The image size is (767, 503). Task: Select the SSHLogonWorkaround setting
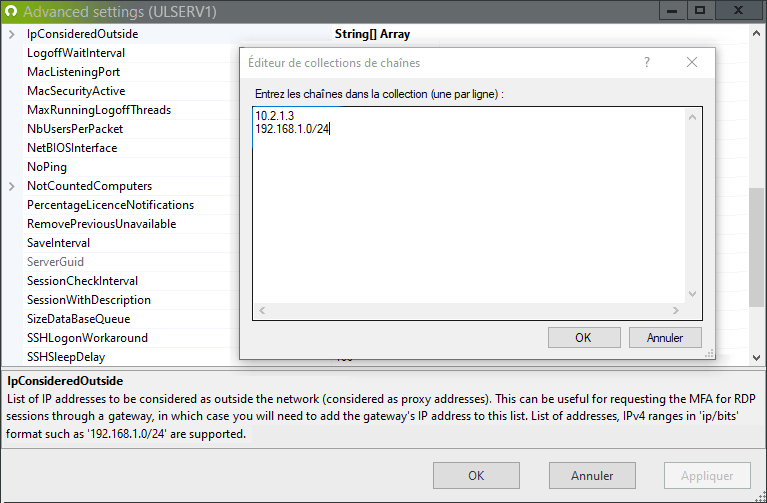pyautogui.click(x=87, y=338)
